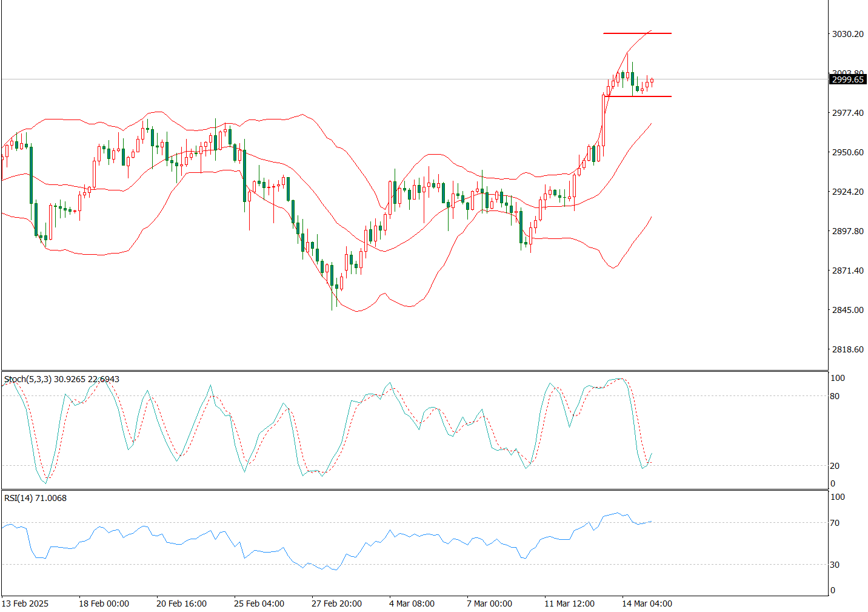Click the RSI 30 level label
The image size is (868, 612).
pyautogui.click(x=835, y=565)
